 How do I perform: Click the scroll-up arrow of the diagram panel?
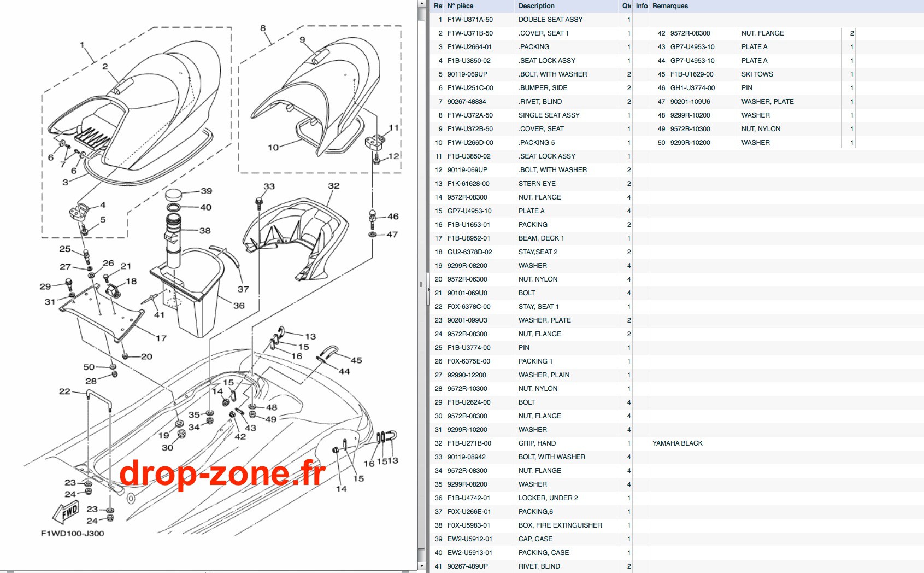click(x=421, y=4)
